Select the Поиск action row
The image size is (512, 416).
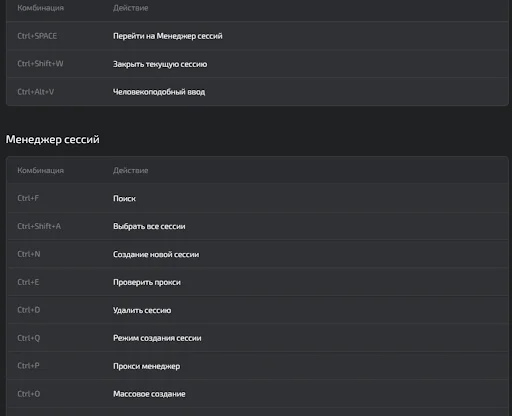click(x=257, y=198)
